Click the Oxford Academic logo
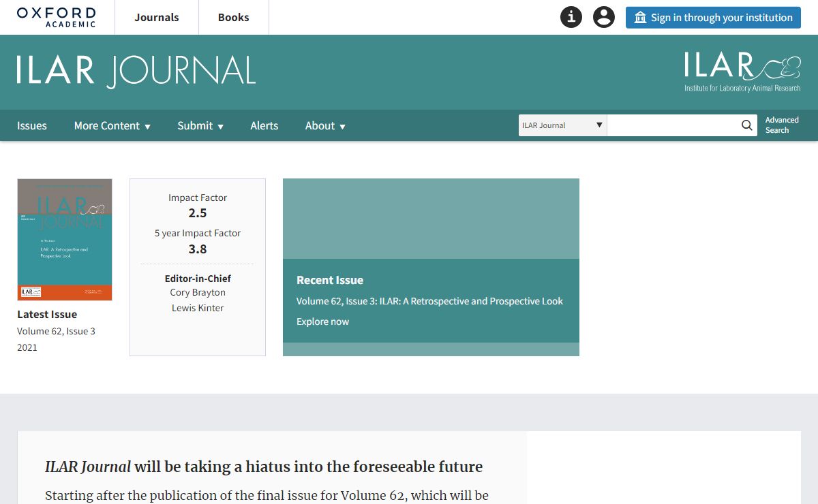The width and height of the screenshot is (818, 504). 57,17
